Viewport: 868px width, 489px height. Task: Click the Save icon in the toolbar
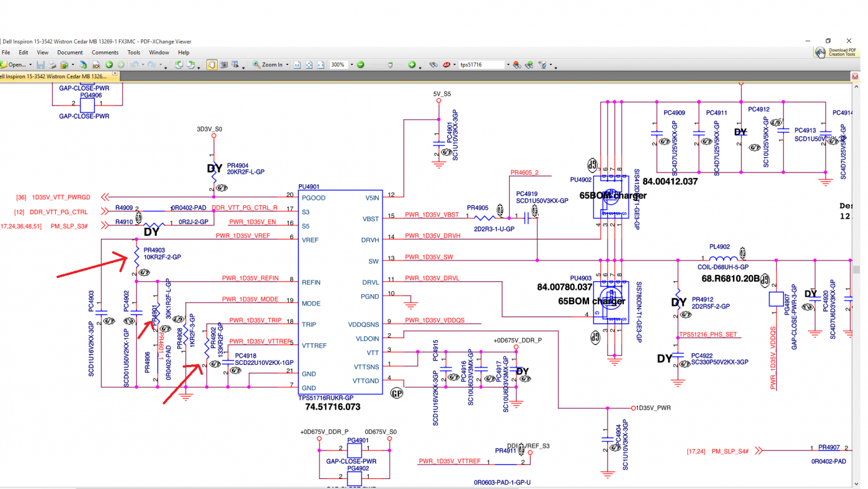pyautogui.click(x=40, y=65)
